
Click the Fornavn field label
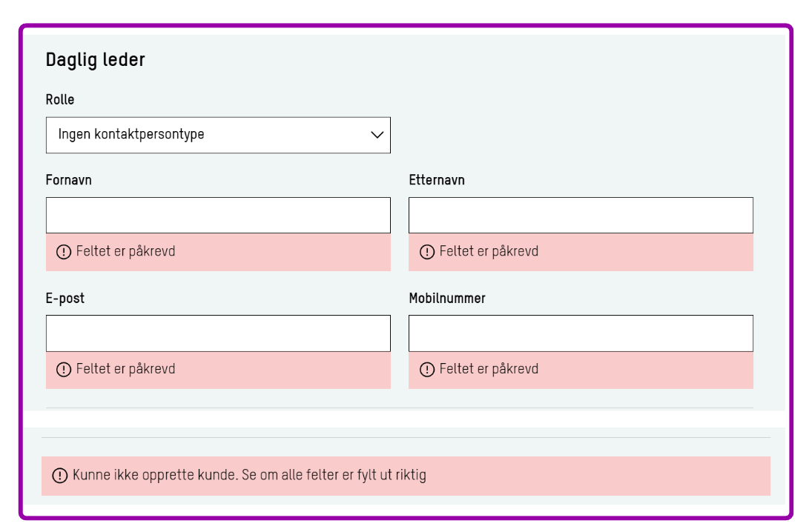(x=69, y=180)
